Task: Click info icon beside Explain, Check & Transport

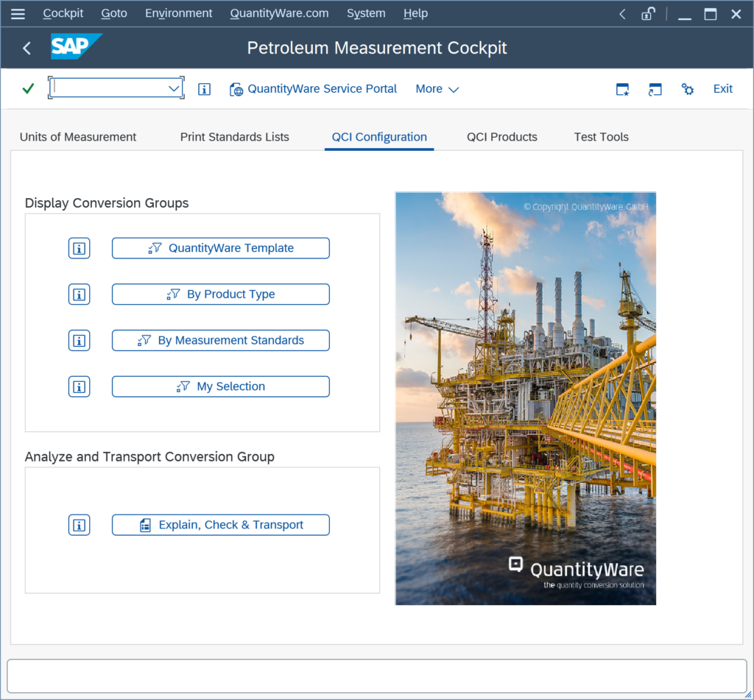Action: (x=80, y=525)
